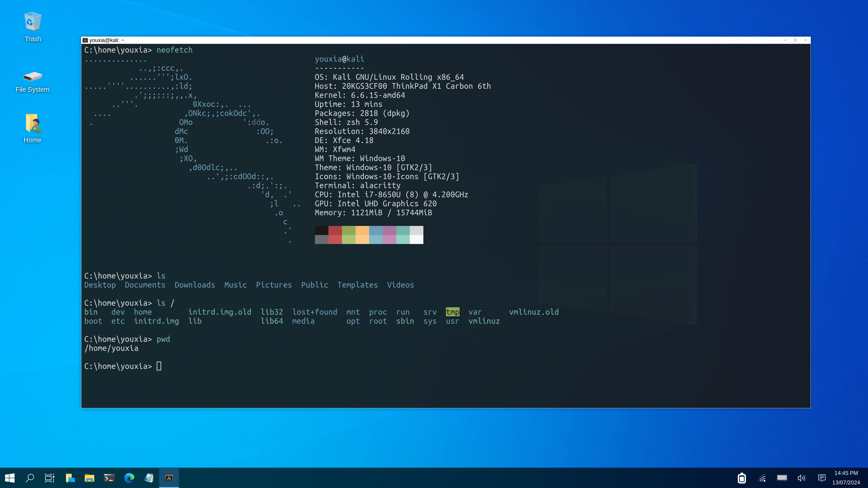This screenshot has height=488, width=868.
Task: Click 'Downloads' in the ls output
Action: pos(195,285)
